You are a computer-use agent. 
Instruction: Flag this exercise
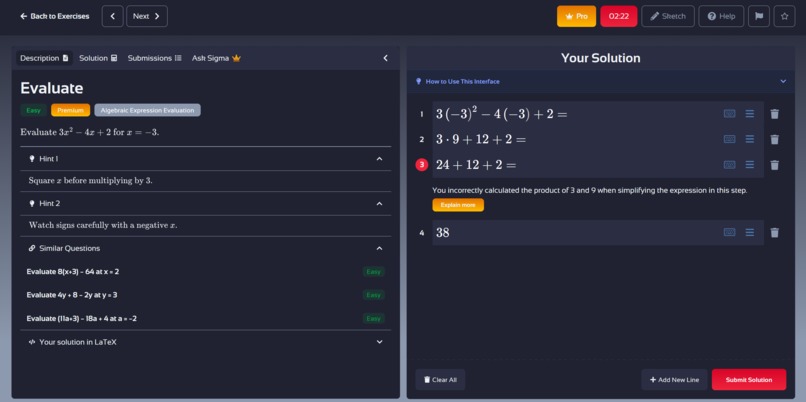759,16
